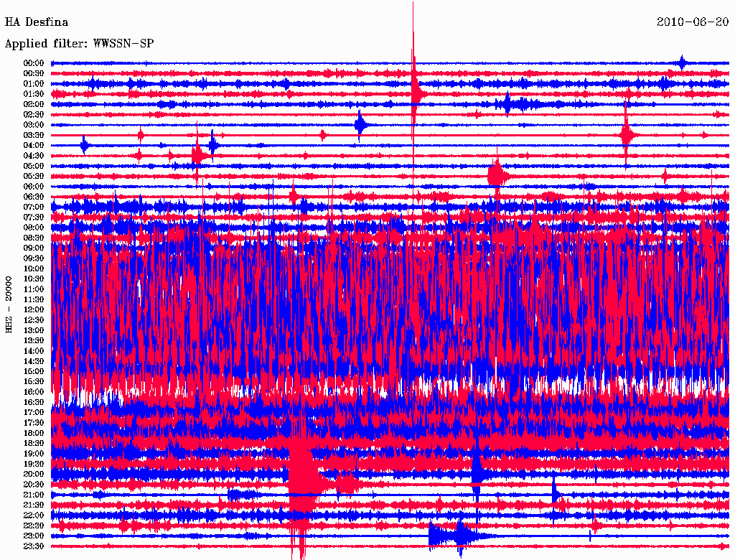Image resolution: width=735 pixels, height=560 pixels.
Task: Click the time label '10:30'
Action: (34, 279)
